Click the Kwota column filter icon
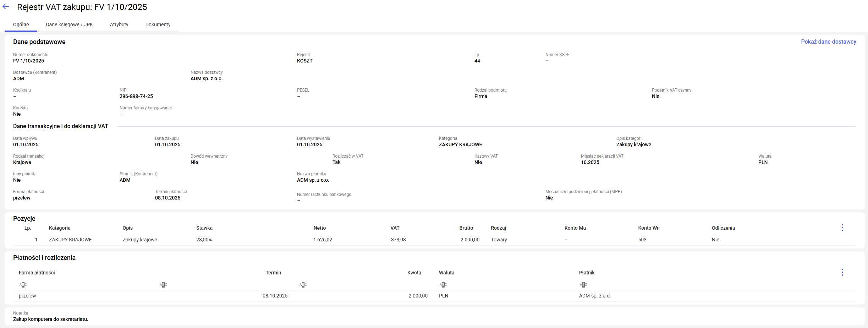The image size is (868, 328). (303, 284)
